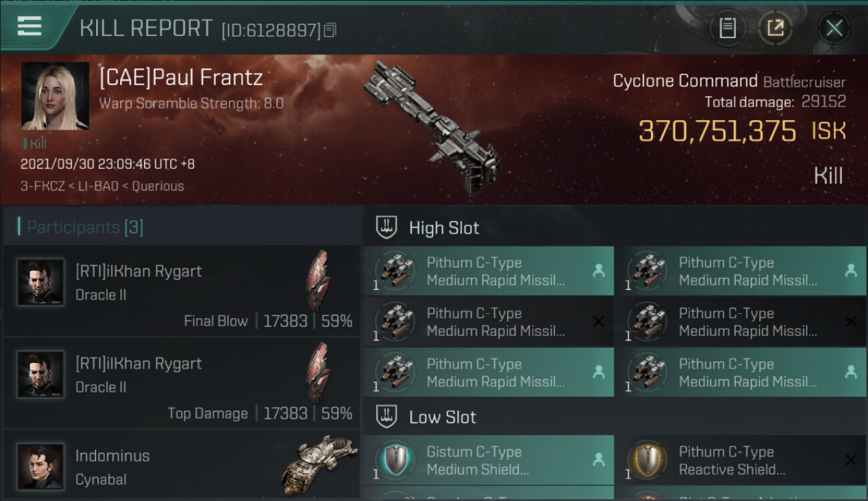Viewport: 868px width, 501px height.
Task: View Paul Frantz character portrait
Action: tap(55, 96)
